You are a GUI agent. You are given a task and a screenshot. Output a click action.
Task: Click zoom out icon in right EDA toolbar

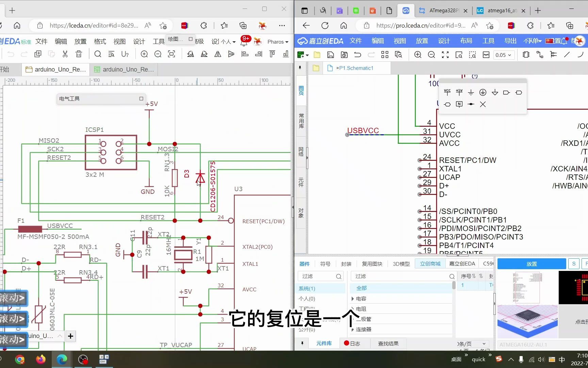tap(431, 55)
